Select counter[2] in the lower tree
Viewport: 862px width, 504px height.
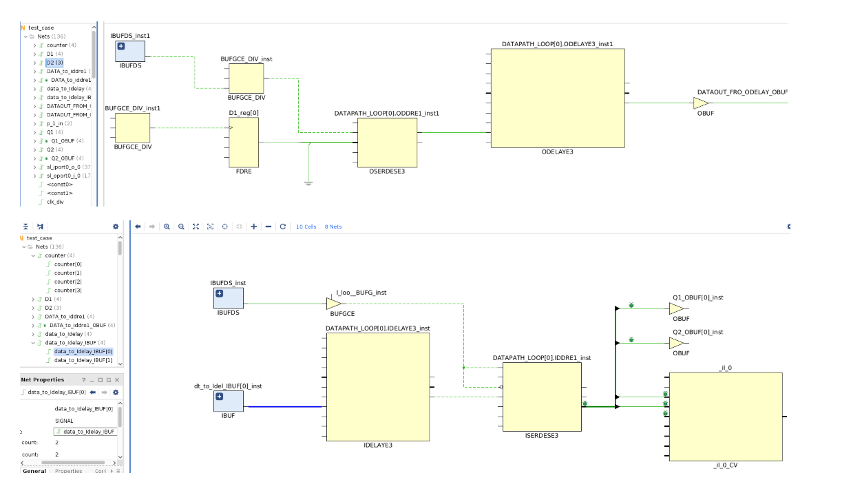pos(67,282)
